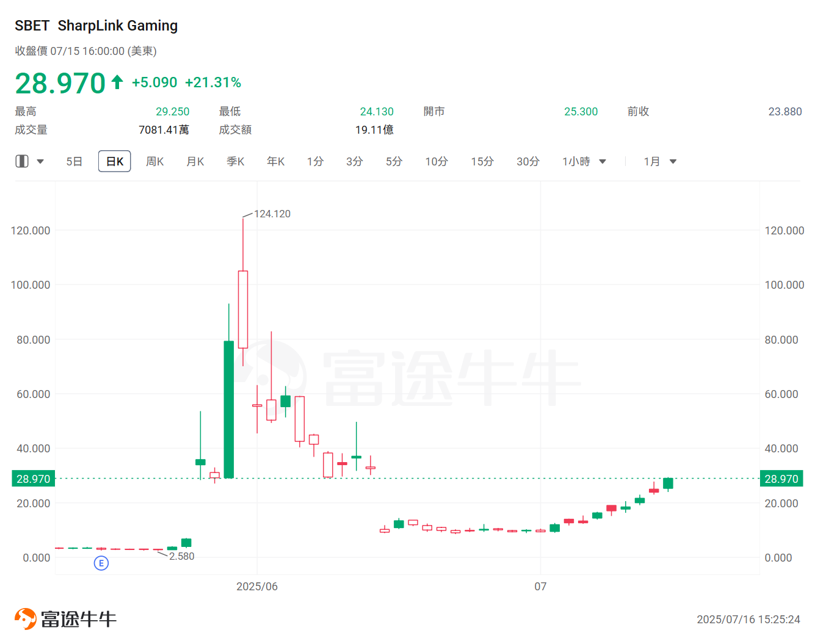Click the 28.970 price tag on right axis
815x644 pixels.
point(781,479)
